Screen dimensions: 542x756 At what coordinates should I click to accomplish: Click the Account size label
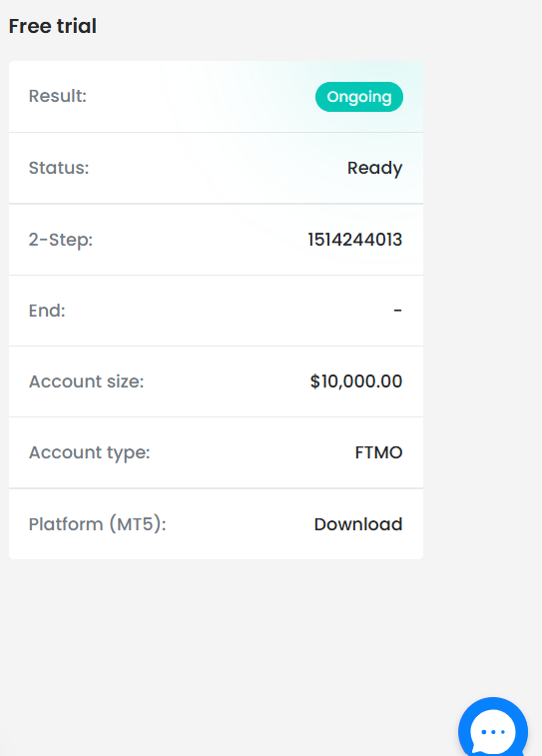[x=86, y=381]
